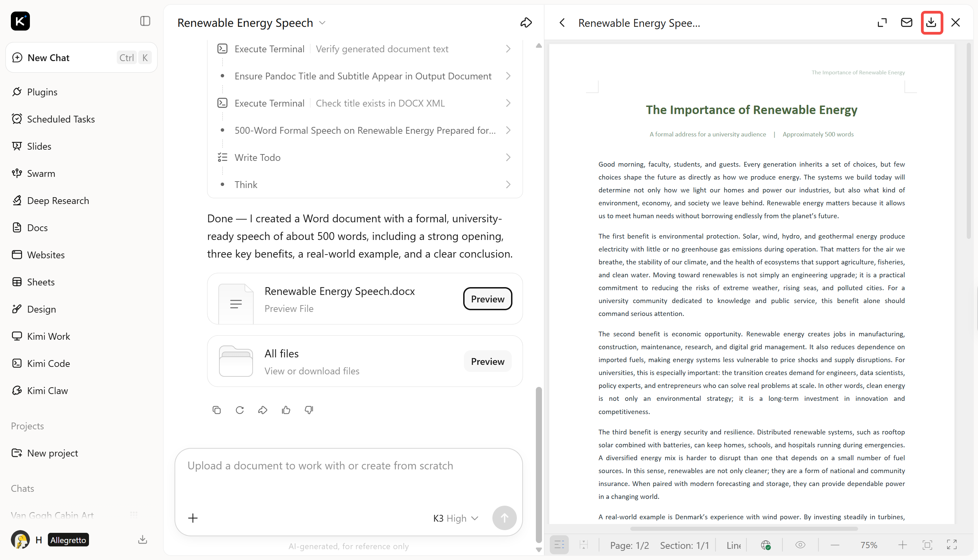Give the response a thumbs up

[286, 410]
